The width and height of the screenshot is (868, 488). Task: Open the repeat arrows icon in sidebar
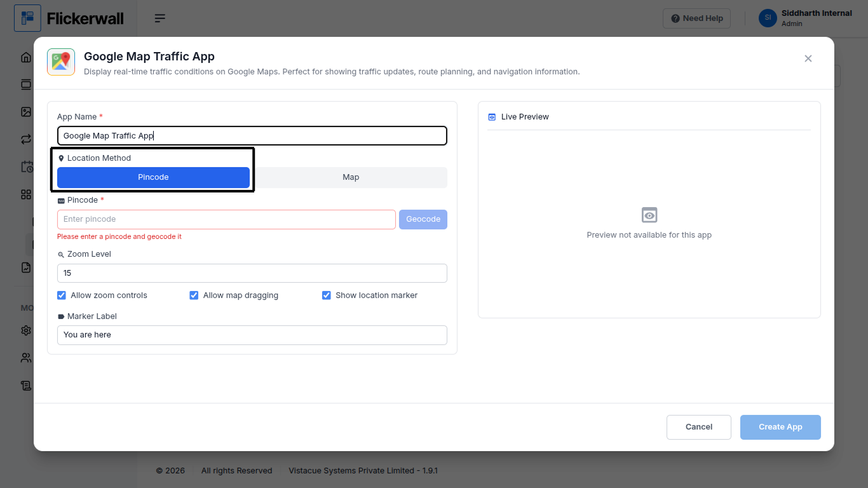[x=26, y=139]
